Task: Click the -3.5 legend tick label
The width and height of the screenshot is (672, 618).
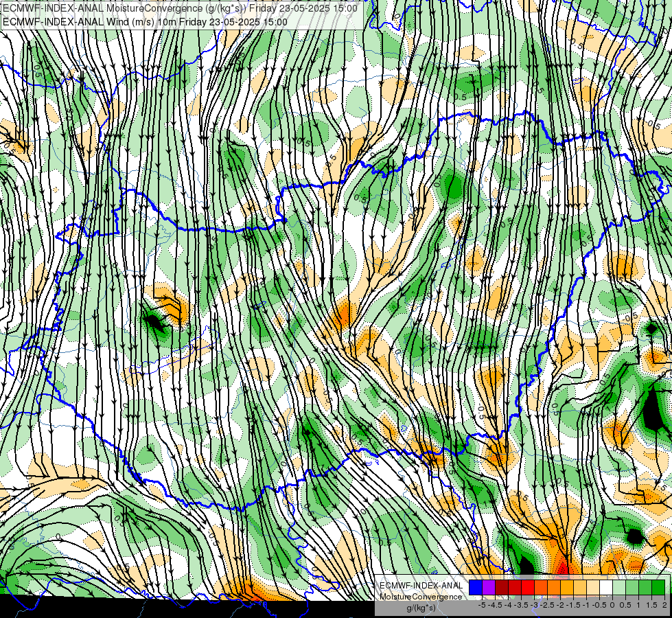Action: pyautogui.click(x=522, y=605)
